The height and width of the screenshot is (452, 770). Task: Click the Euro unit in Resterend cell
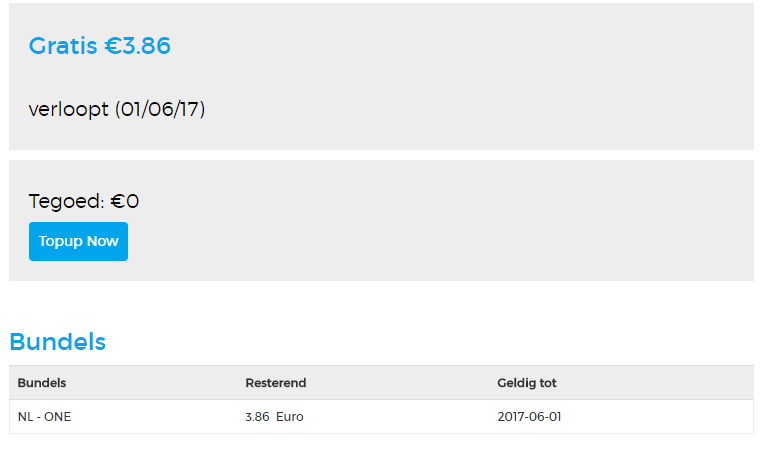pyautogui.click(x=290, y=417)
